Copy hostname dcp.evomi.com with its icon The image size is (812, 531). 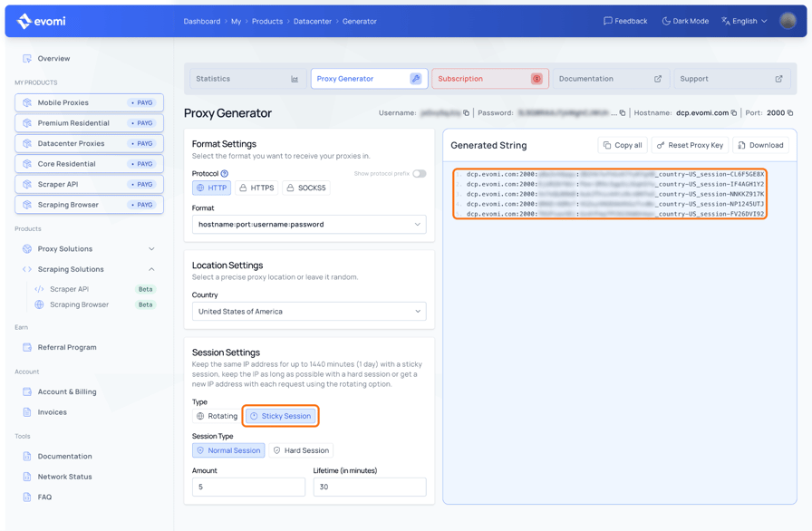click(x=734, y=113)
